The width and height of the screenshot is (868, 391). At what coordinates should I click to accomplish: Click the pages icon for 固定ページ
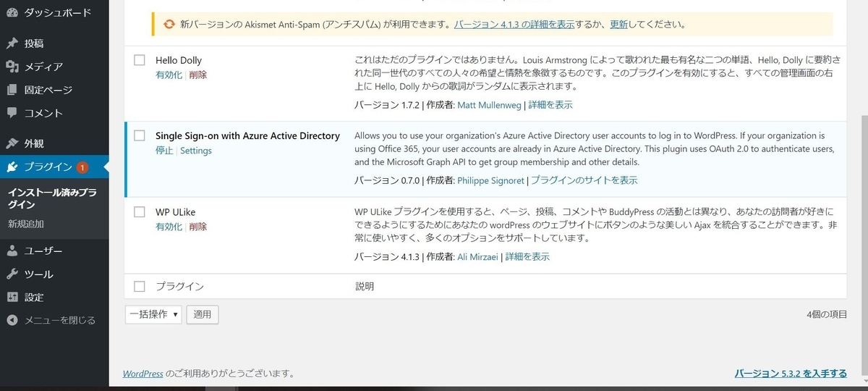point(12,90)
